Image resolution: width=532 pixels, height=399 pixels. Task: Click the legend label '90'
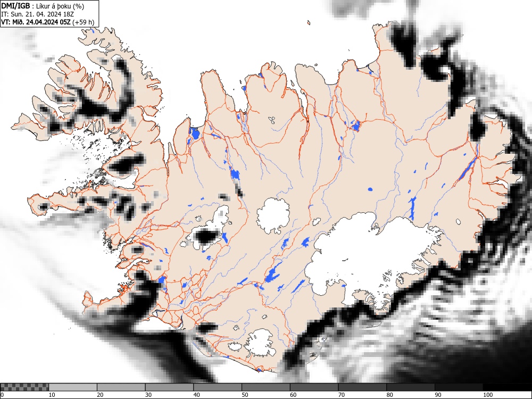click(438, 395)
